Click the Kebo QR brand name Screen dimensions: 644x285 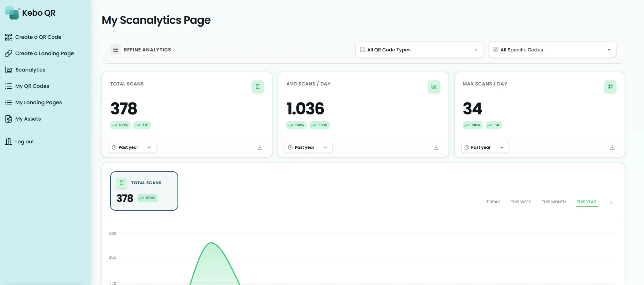(39, 13)
